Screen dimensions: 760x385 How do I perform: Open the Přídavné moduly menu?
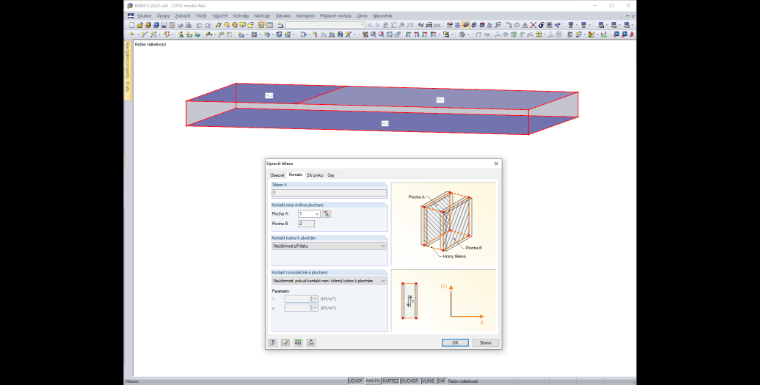[x=335, y=16]
